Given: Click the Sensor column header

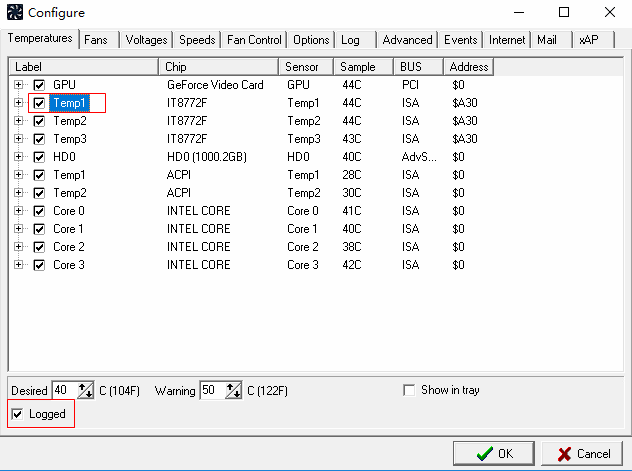Looking at the screenshot, I should click(306, 66).
